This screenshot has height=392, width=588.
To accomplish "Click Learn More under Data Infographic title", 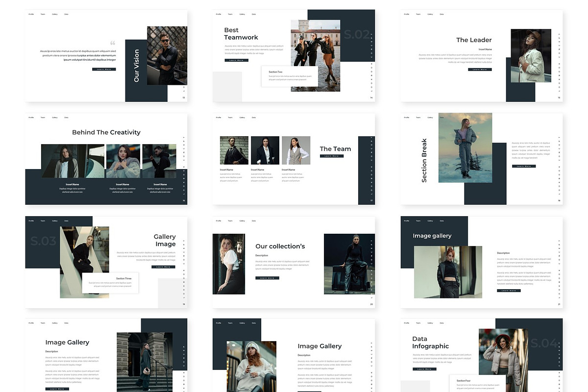I will point(424,369).
